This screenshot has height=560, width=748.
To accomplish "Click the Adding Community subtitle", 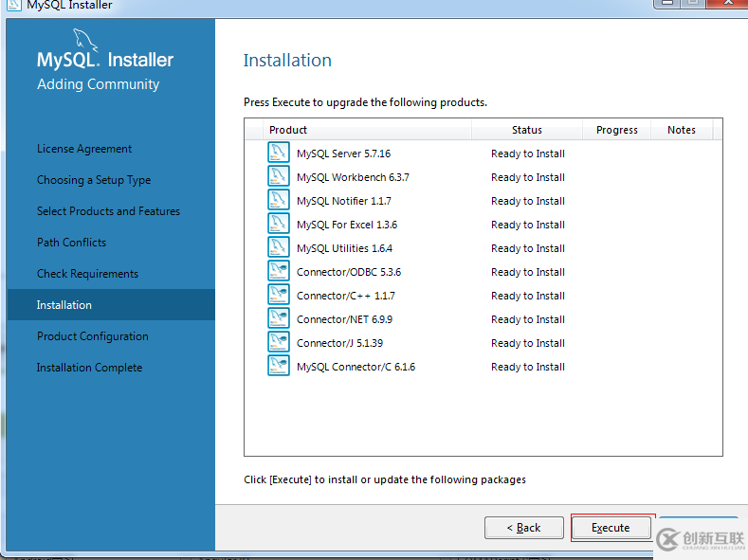I will [99, 84].
